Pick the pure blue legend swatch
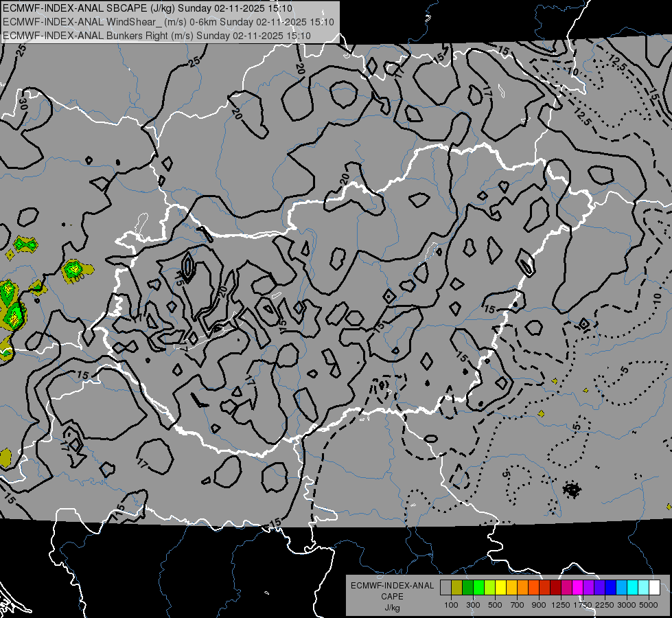Screen dimensions: 672x618 [611, 587]
